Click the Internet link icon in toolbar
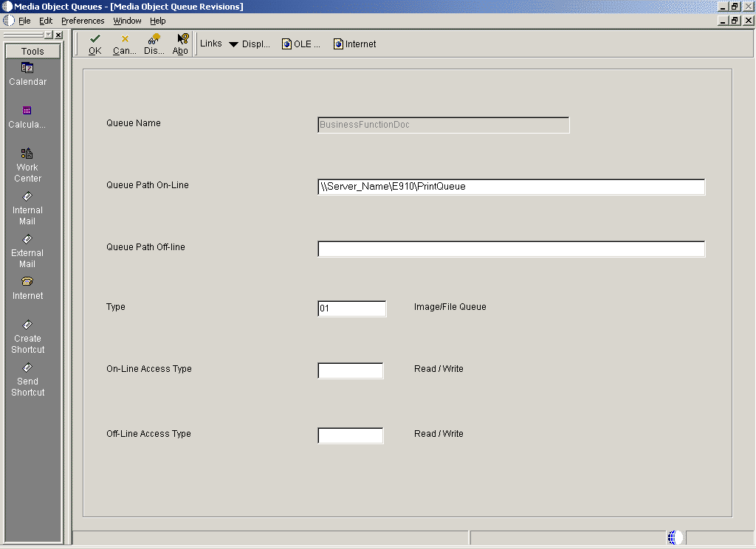Viewport: 756px width, 549px height. pos(338,44)
